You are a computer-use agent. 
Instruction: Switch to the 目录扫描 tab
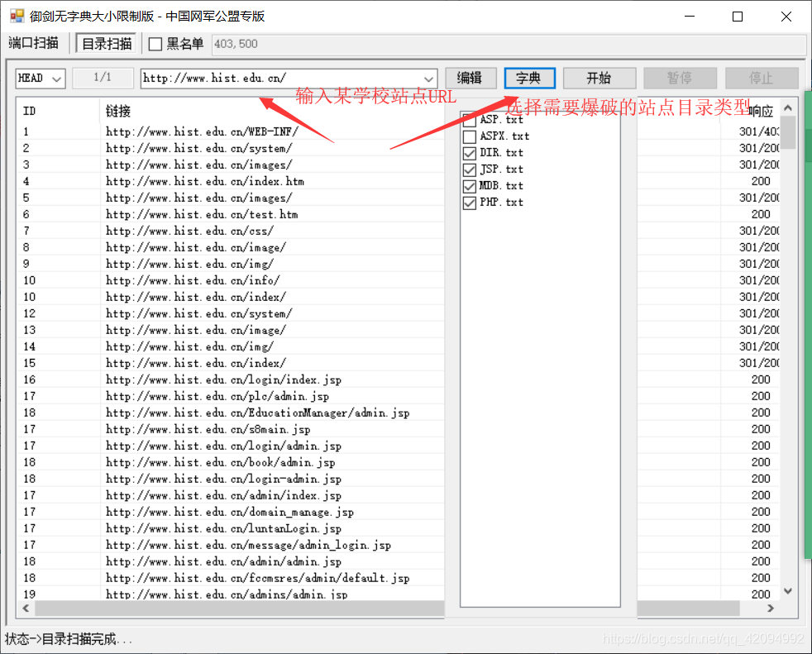pyautogui.click(x=107, y=44)
